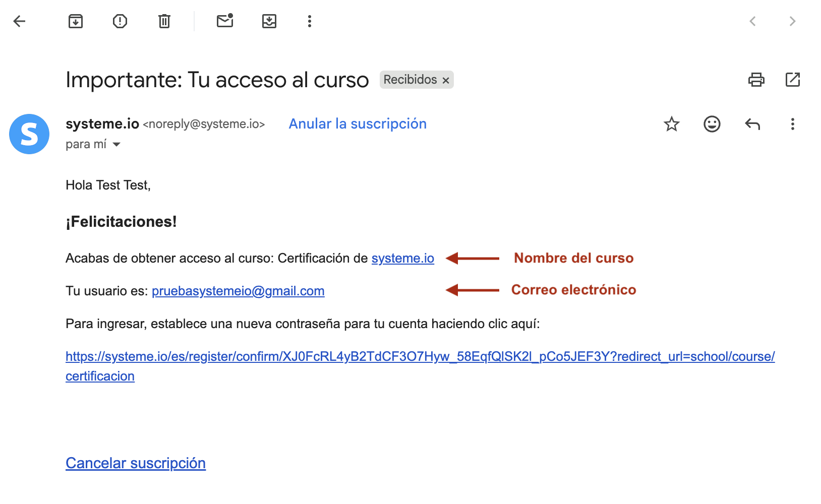This screenshot has width=821, height=504.
Task: Print this email conversation
Action: click(x=756, y=80)
